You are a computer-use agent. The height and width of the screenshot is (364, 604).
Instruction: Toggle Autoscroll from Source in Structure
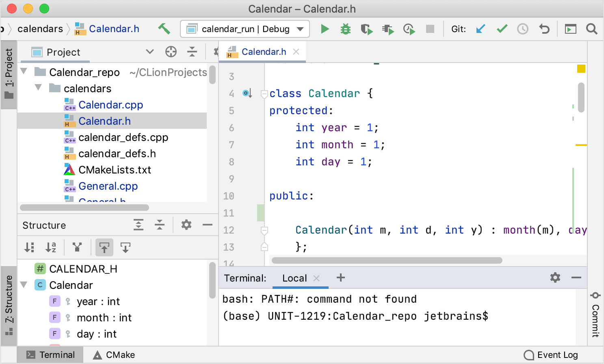pos(126,247)
